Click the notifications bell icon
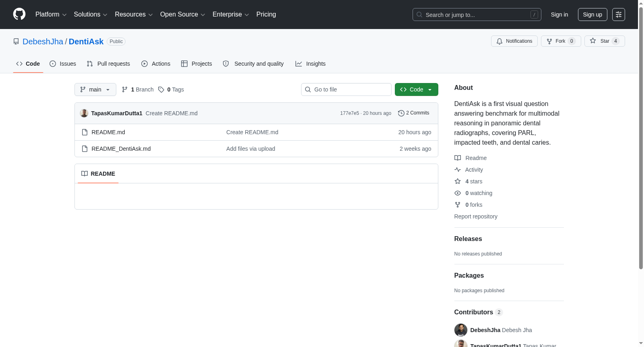644x347 pixels. coord(500,41)
